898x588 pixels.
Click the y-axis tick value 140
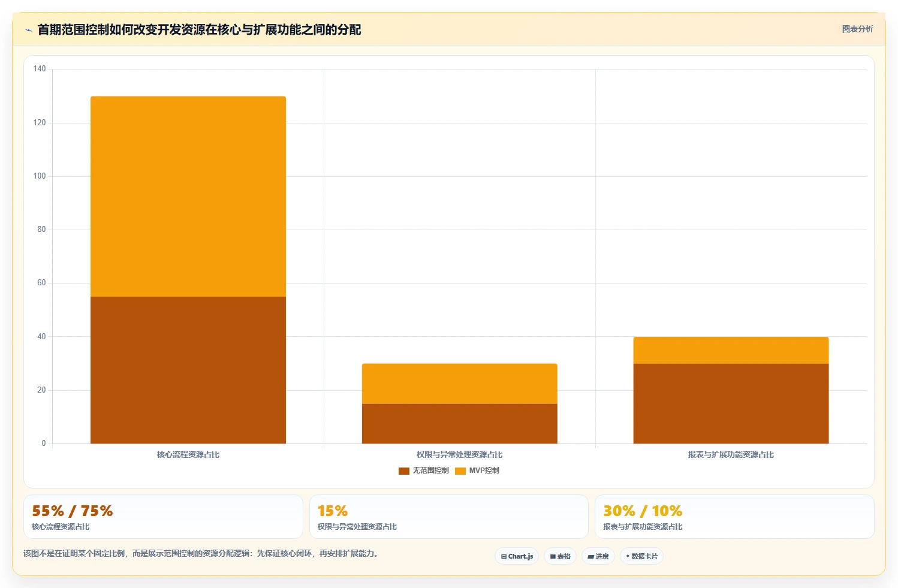(x=40, y=69)
